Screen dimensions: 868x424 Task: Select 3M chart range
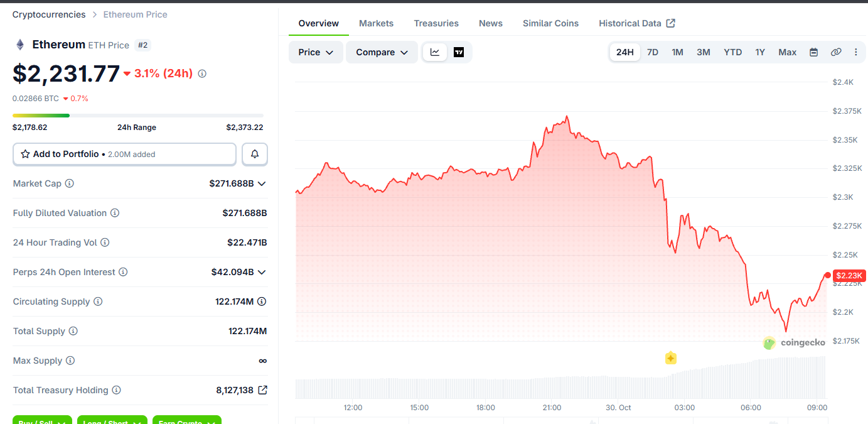coord(704,52)
